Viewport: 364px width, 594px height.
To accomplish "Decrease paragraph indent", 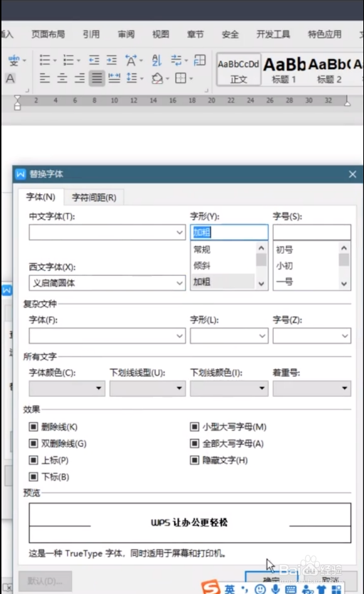I will 94,60.
